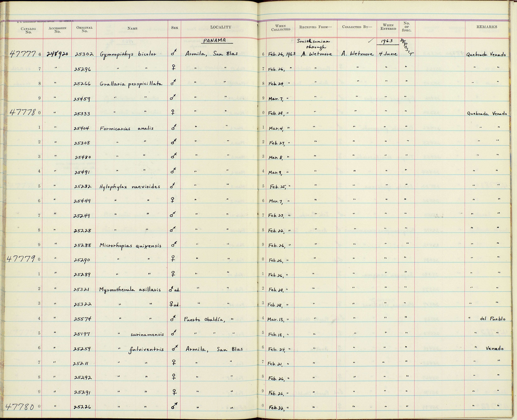Click the 'Collected By—' column header
The image size is (517, 420).
357,27
